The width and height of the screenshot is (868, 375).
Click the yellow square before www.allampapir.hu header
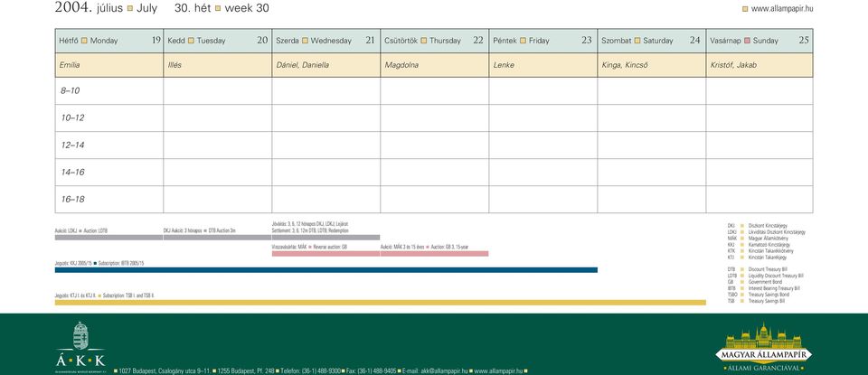point(745,9)
